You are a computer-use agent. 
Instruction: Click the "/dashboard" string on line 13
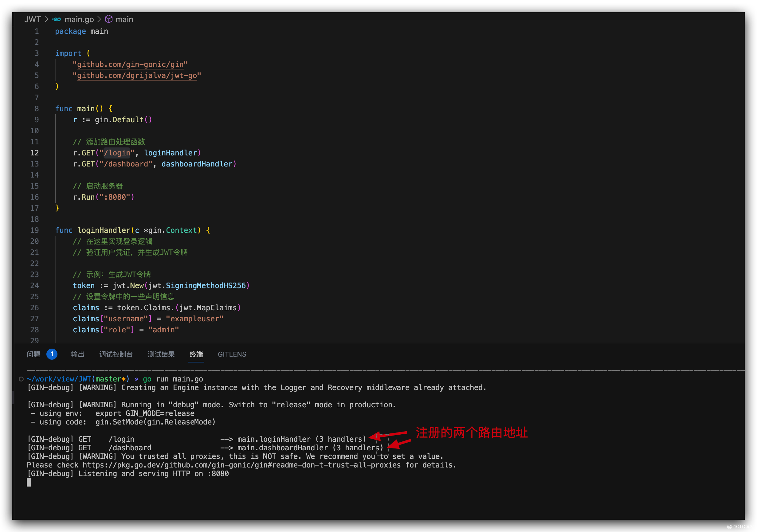pyautogui.click(x=126, y=164)
